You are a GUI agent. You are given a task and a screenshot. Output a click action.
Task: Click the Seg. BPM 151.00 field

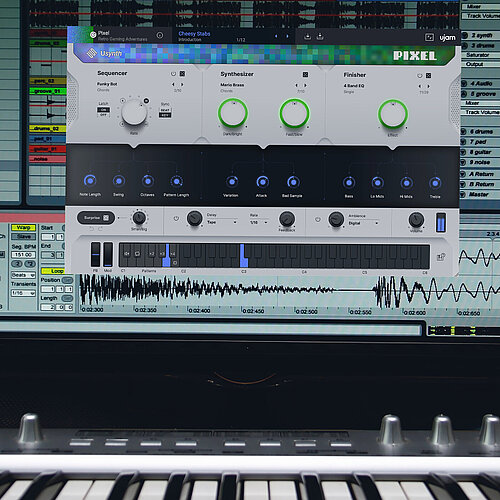point(23,255)
